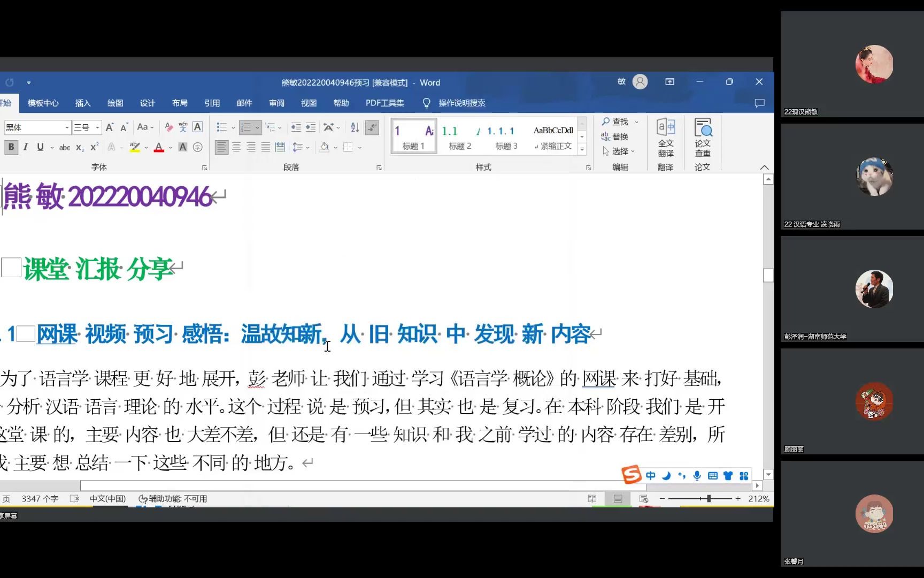The image size is (924, 578).
Task: Open the font color tool
Action: tap(159, 147)
